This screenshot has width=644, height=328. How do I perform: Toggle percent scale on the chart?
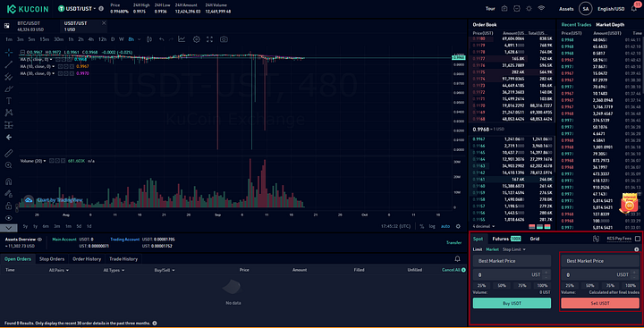tap(422, 226)
